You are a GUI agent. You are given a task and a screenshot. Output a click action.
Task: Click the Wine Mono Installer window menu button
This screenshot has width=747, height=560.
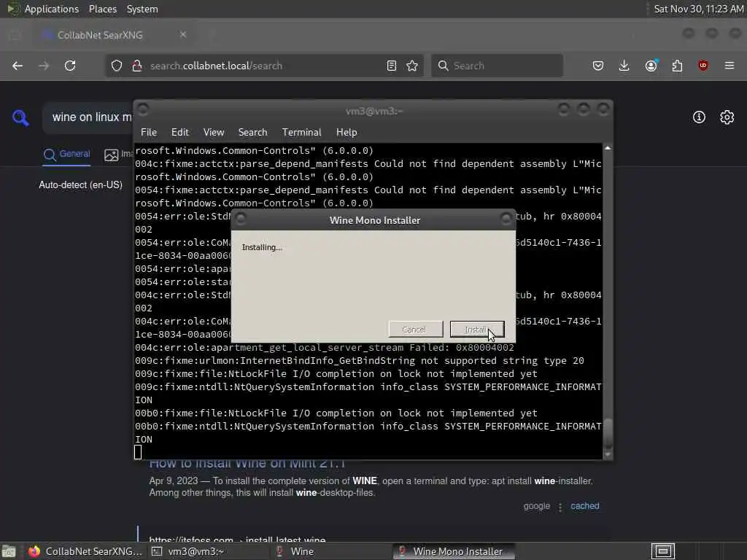pyautogui.click(x=241, y=219)
